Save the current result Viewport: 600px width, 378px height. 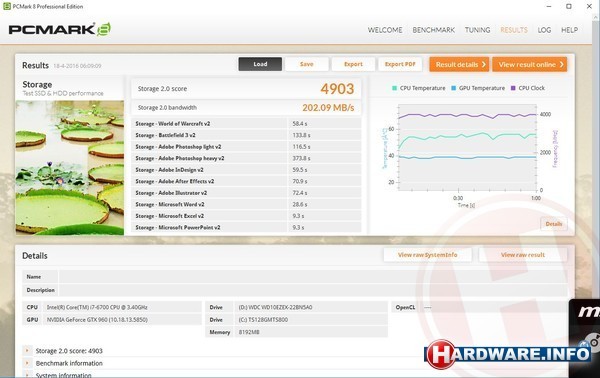307,64
